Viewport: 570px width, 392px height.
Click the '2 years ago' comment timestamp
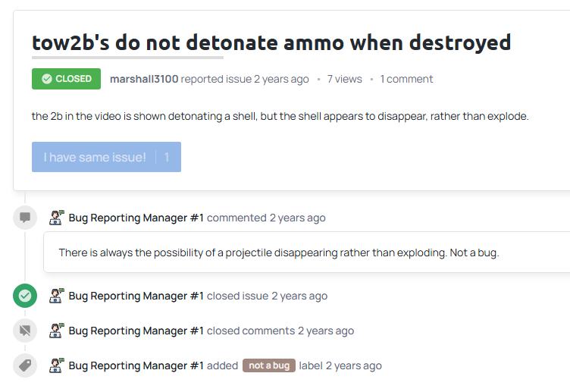pyautogui.click(x=297, y=218)
